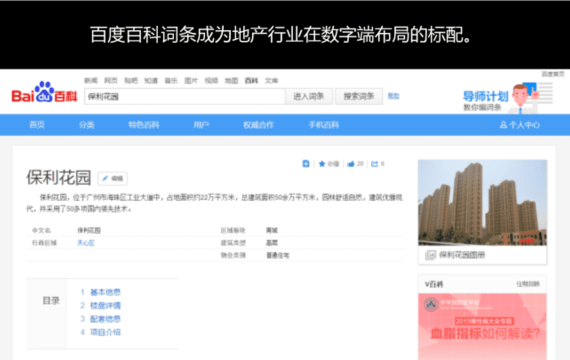Open the 特色百科 navigation tab
Viewport: 570px width, 360px height.
[144, 125]
